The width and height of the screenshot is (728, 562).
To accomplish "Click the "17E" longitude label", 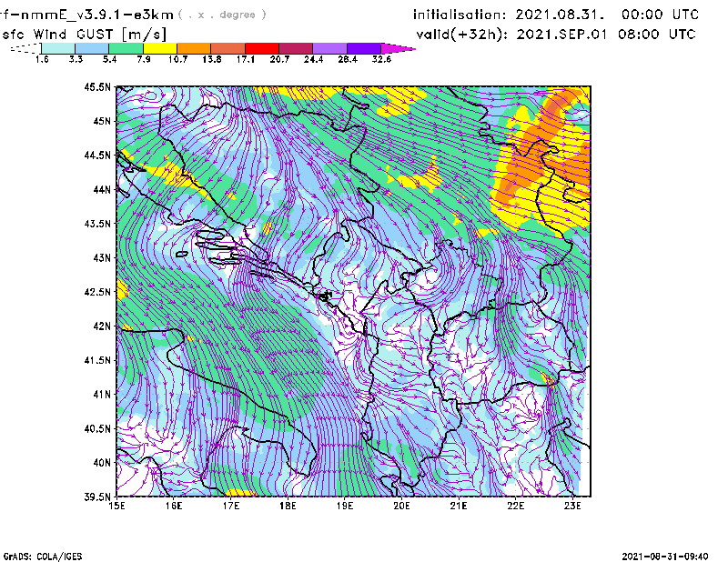I will click(x=231, y=506).
